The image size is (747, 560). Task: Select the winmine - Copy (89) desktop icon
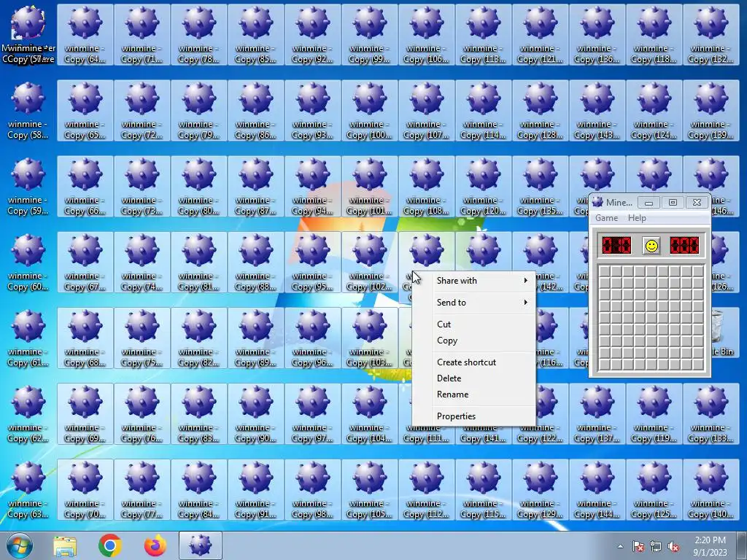point(256,338)
